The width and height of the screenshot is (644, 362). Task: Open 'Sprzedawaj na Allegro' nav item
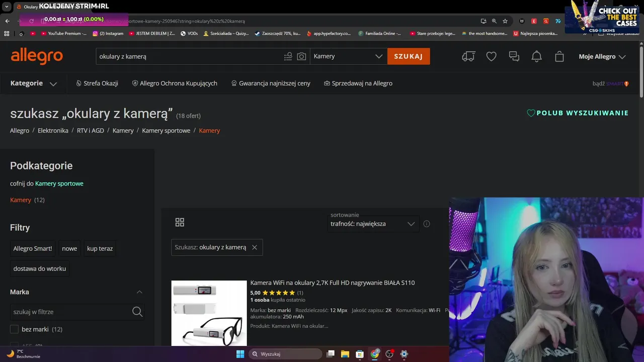(x=358, y=83)
